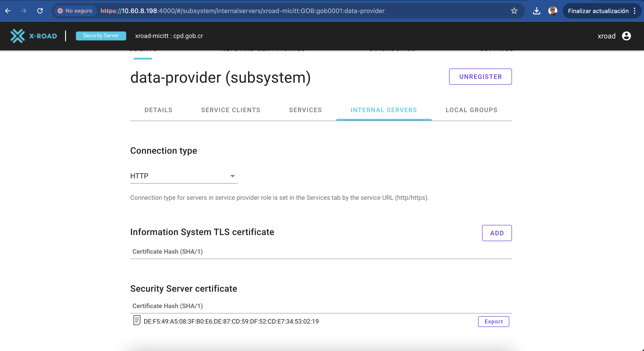Viewport: 644px width, 351px height.
Task: Open the HTTP connection type dropdown
Action: pos(184,176)
